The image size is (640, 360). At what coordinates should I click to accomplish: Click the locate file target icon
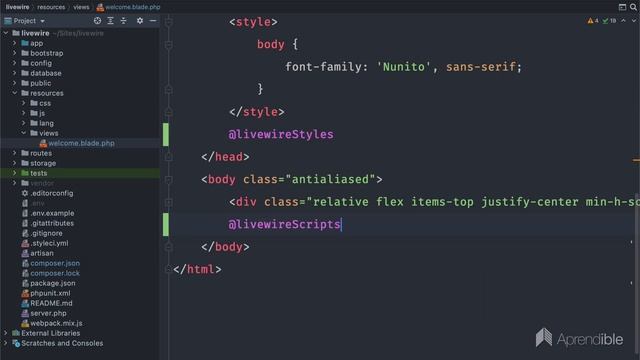pyautogui.click(x=97, y=20)
